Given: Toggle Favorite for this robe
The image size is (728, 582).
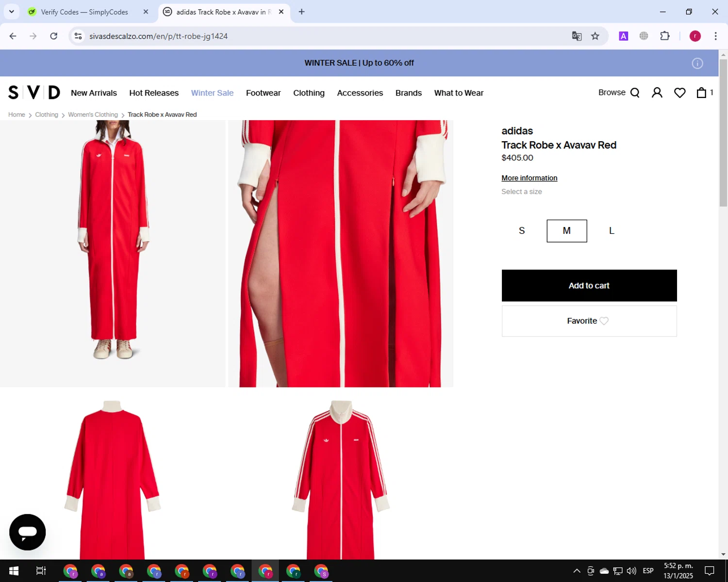Looking at the screenshot, I should (x=589, y=321).
